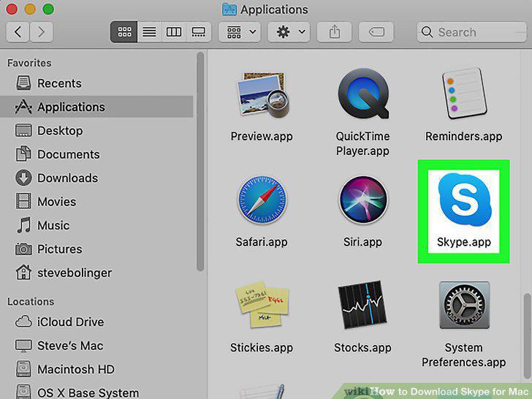
Task: Select the Reminders.app icon
Action: click(x=464, y=94)
